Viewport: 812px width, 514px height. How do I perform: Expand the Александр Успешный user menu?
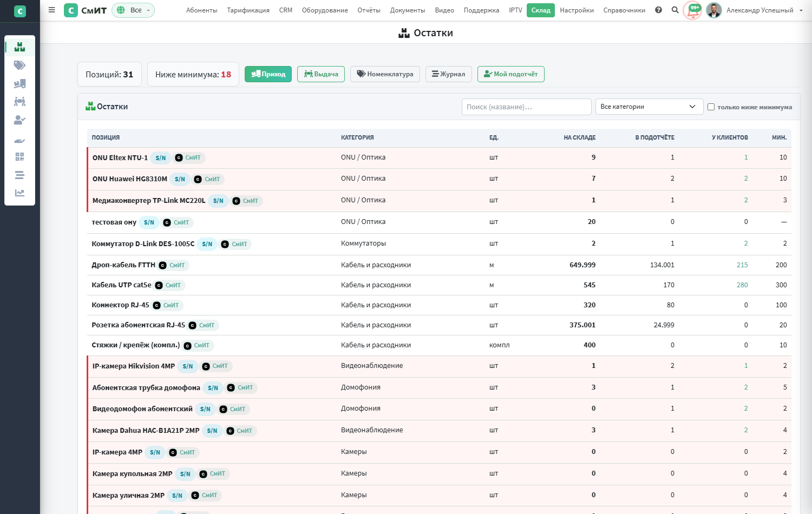[x=764, y=10]
